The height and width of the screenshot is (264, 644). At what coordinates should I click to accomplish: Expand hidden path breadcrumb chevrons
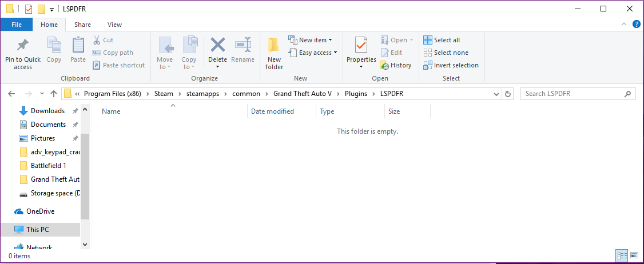click(77, 94)
